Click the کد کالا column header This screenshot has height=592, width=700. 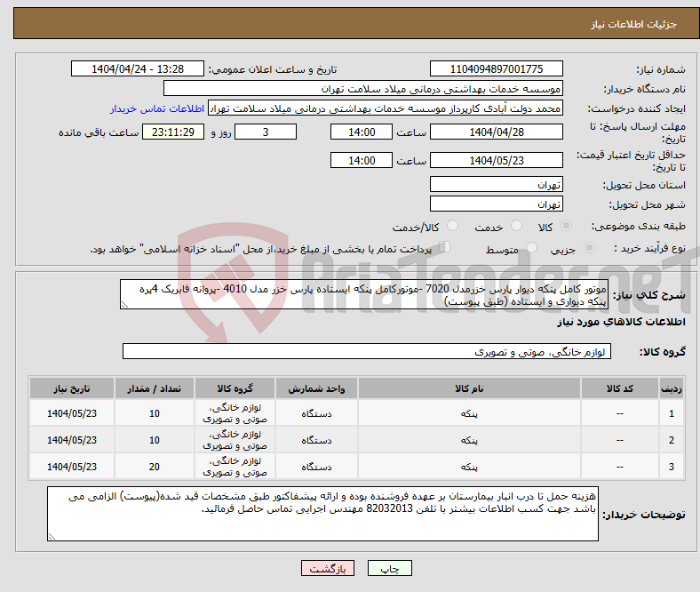coord(620,388)
